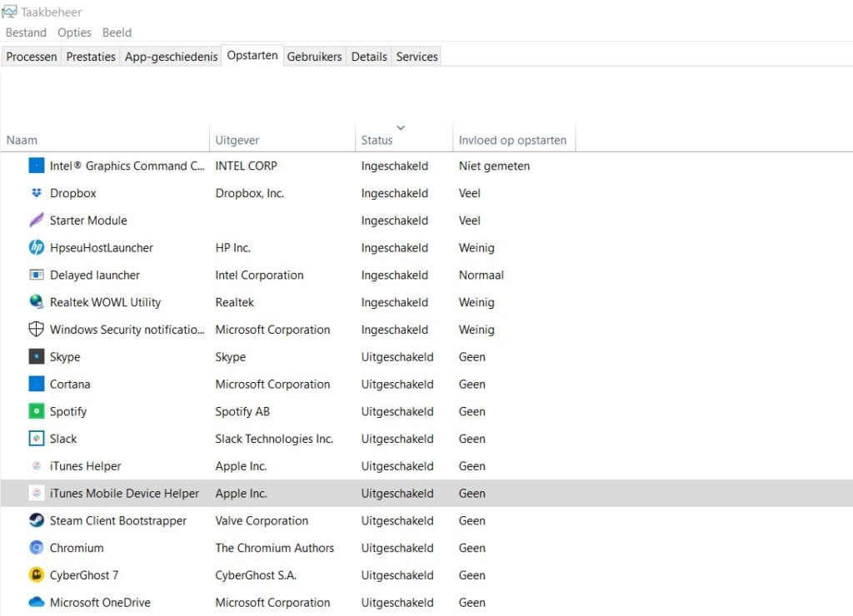Click the Niet gemeten startup impact value

point(495,166)
